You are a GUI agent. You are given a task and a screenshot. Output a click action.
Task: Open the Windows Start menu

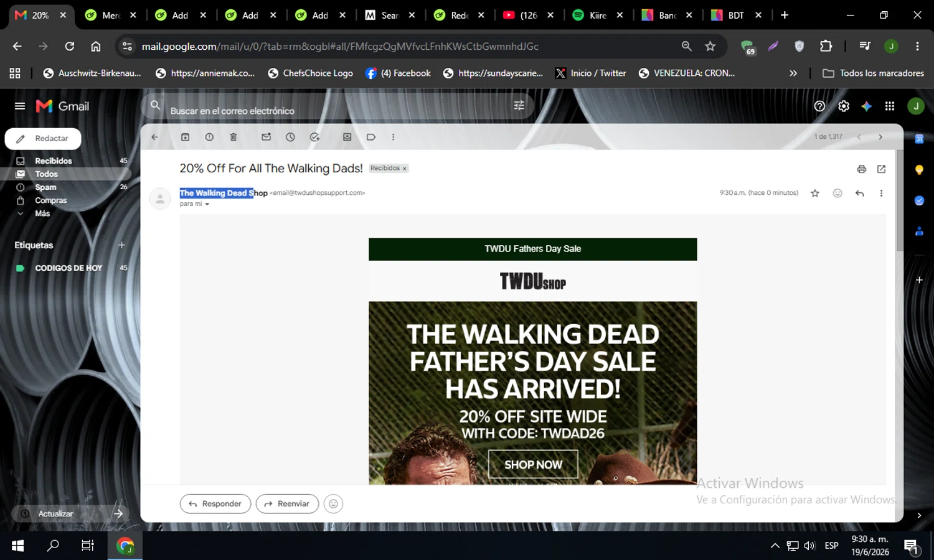click(x=17, y=546)
